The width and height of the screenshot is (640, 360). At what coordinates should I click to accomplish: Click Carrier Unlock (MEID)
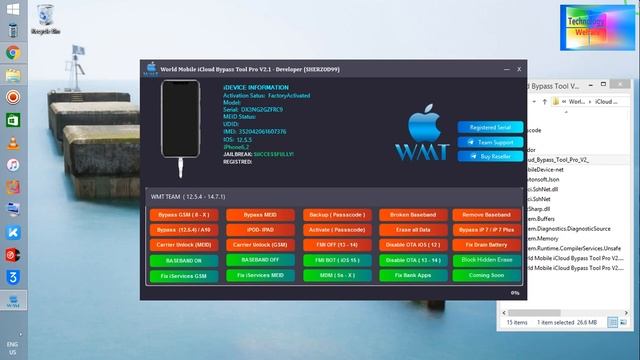pos(184,245)
